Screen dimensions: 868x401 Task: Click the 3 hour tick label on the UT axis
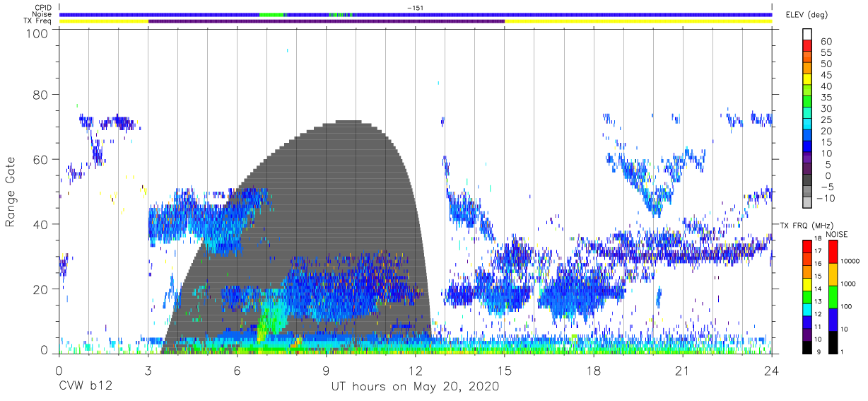pos(148,371)
